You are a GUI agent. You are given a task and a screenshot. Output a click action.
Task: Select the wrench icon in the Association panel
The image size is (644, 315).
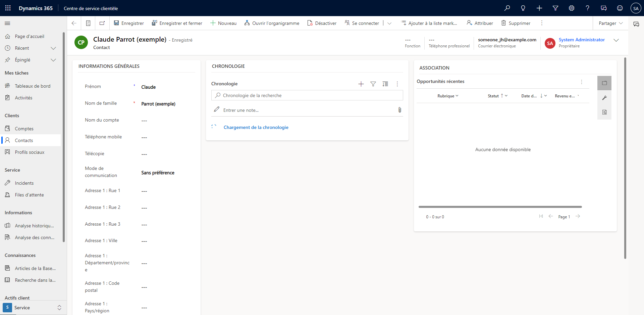click(x=604, y=98)
